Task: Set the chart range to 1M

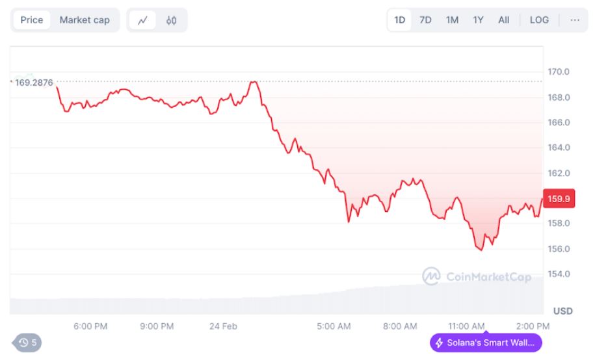Action: (452, 20)
